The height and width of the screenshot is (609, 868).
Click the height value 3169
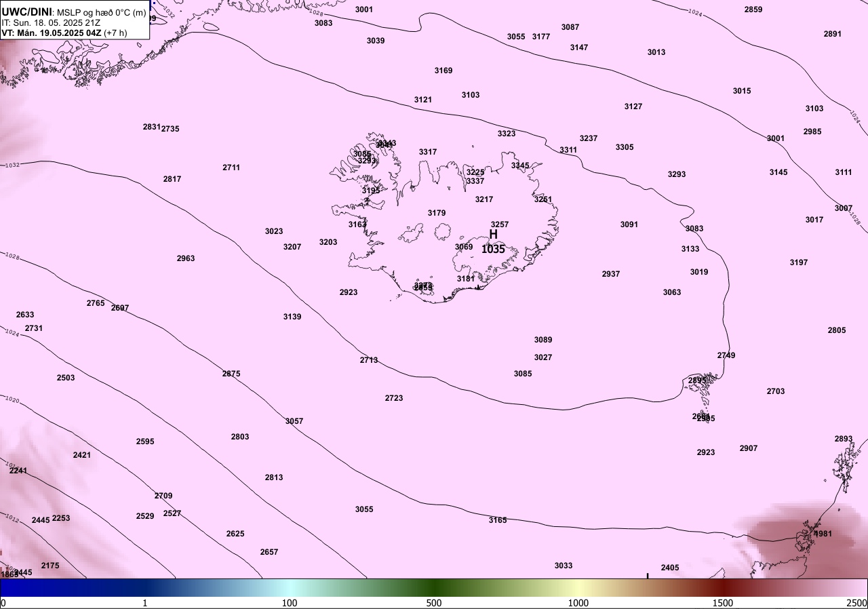[443, 71]
